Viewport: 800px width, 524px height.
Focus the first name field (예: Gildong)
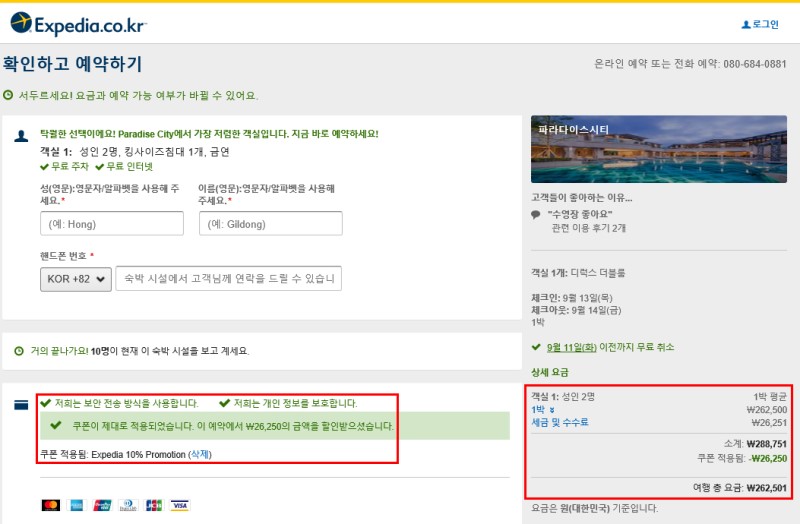(270, 223)
